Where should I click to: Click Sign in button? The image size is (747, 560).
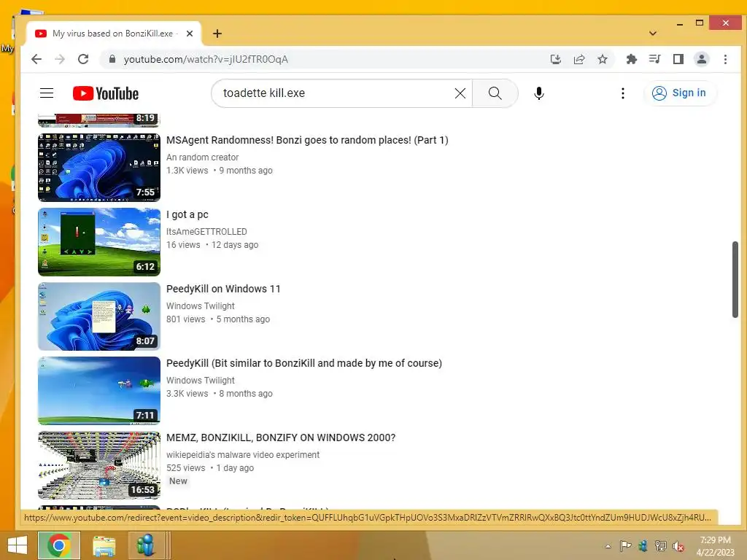click(x=679, y=93)
